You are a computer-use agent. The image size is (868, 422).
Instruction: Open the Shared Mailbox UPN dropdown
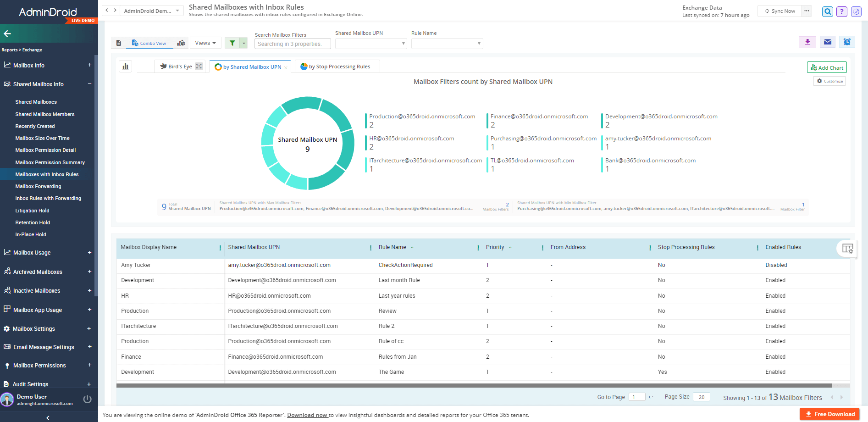coord(370,44)
